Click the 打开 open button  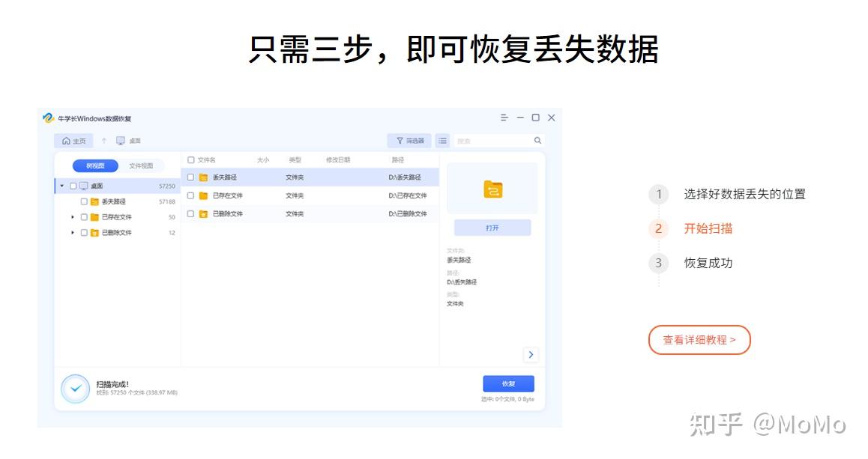[492, 228]
